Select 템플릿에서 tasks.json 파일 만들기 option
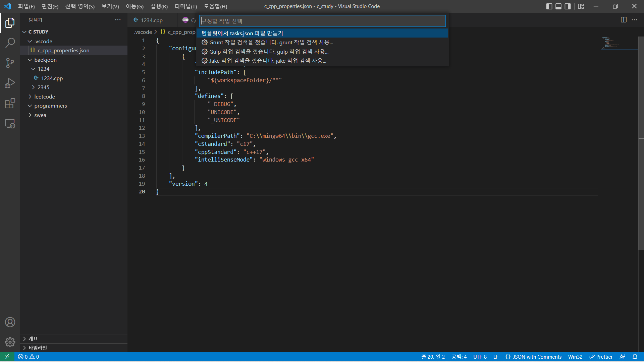The height and width of the screenshot is (362, 644). (x=242, y=33)
